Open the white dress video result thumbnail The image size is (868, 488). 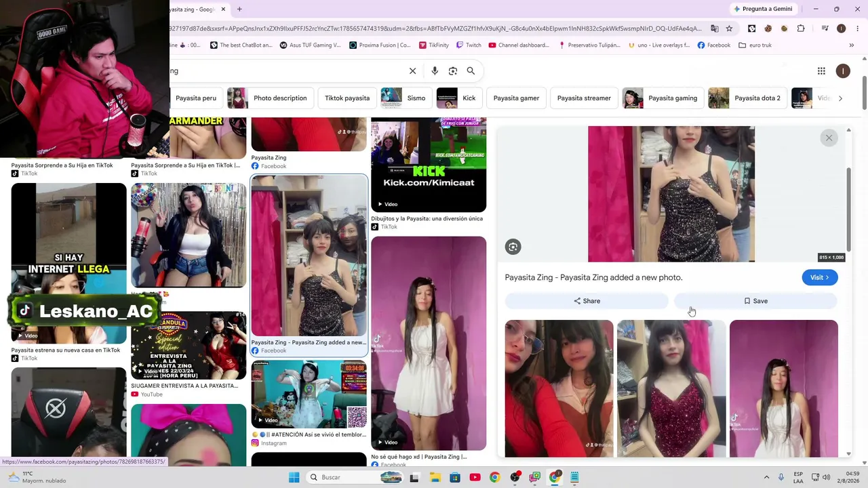point(429,343)
